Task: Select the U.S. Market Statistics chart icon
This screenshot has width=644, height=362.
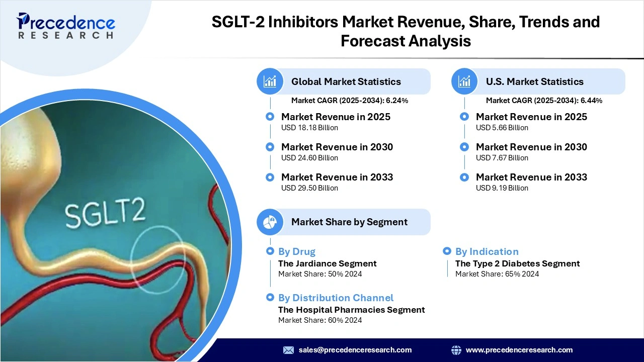Action: click(x=464, y=81)
